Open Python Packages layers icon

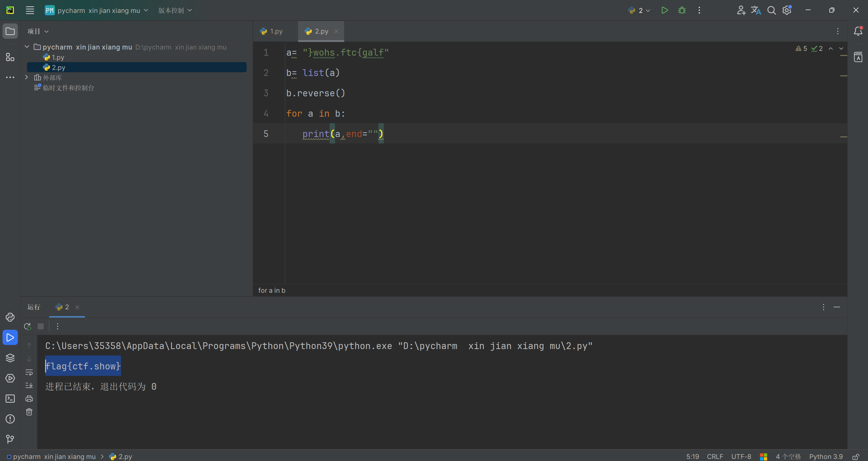(10, 358)
